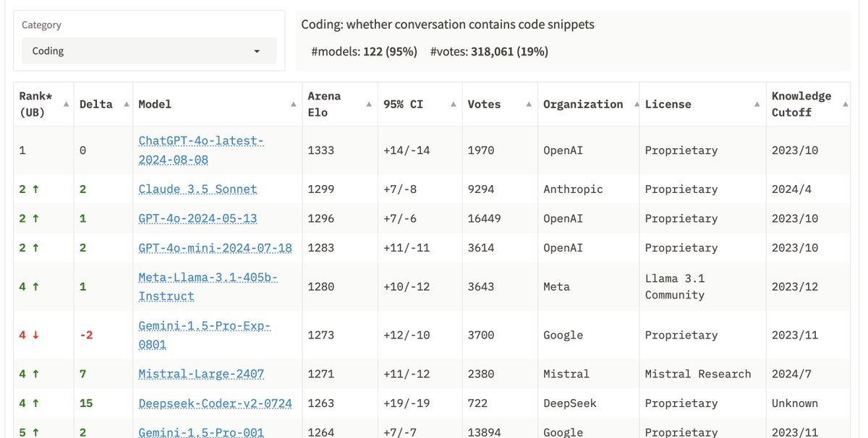Select the Mistral Research license cell
Screen dimensions: 868x438
698,374
